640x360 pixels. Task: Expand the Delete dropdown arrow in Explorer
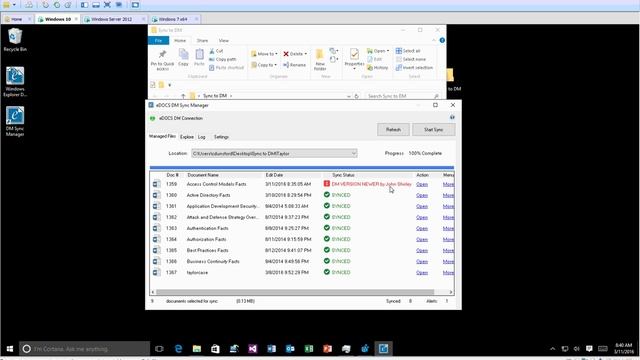[x=305, y=54]
